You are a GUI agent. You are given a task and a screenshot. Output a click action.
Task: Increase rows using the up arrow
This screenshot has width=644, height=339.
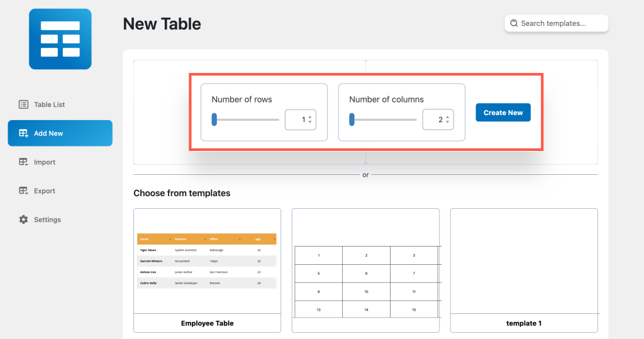point(310,116)
